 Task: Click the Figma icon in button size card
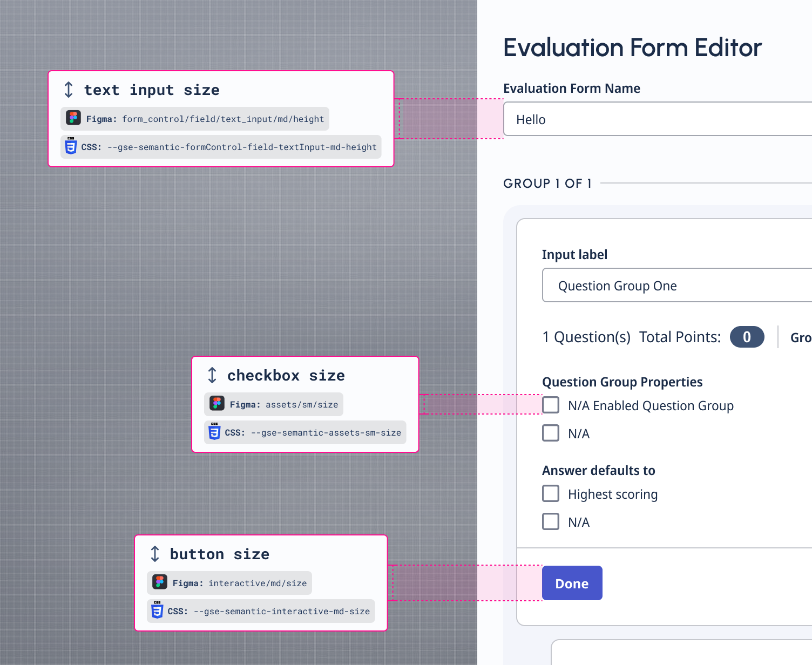pos(160,582)
